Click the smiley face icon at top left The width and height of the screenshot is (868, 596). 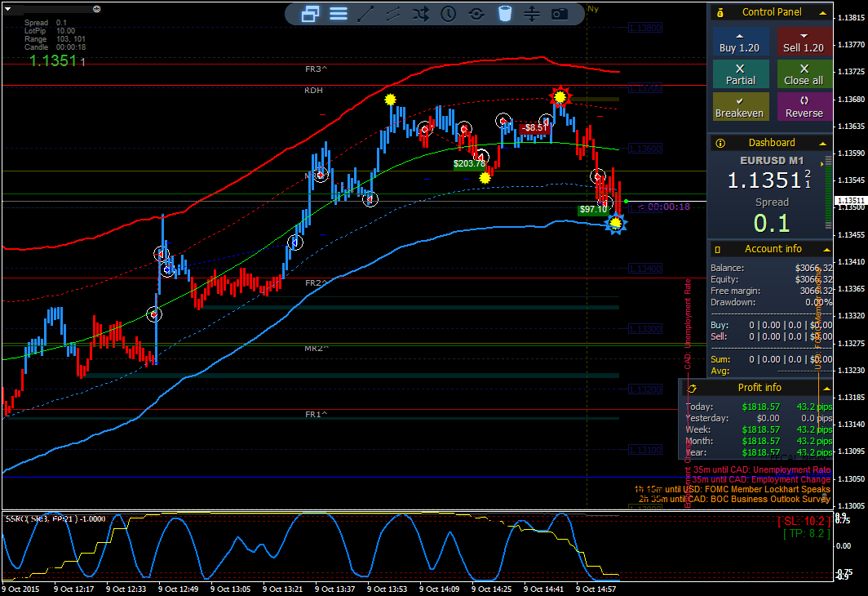pyautogui.click(x=97, y=9)
